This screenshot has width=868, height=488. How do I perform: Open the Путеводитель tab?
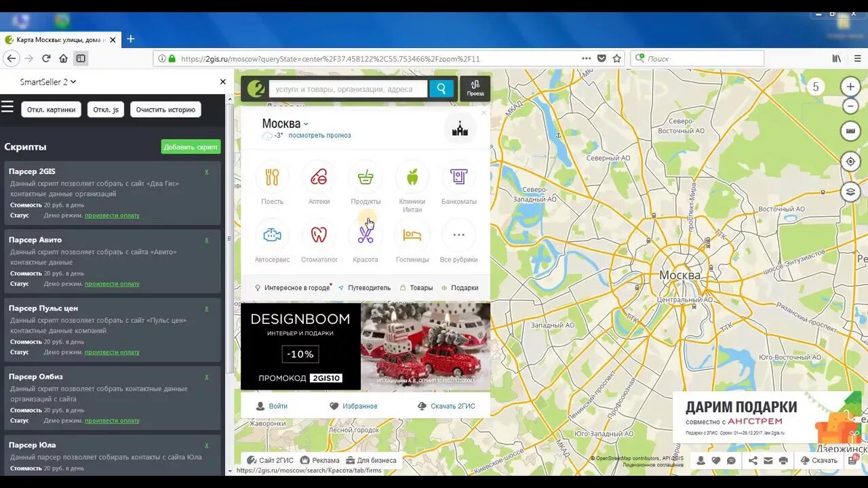point(364,287)
